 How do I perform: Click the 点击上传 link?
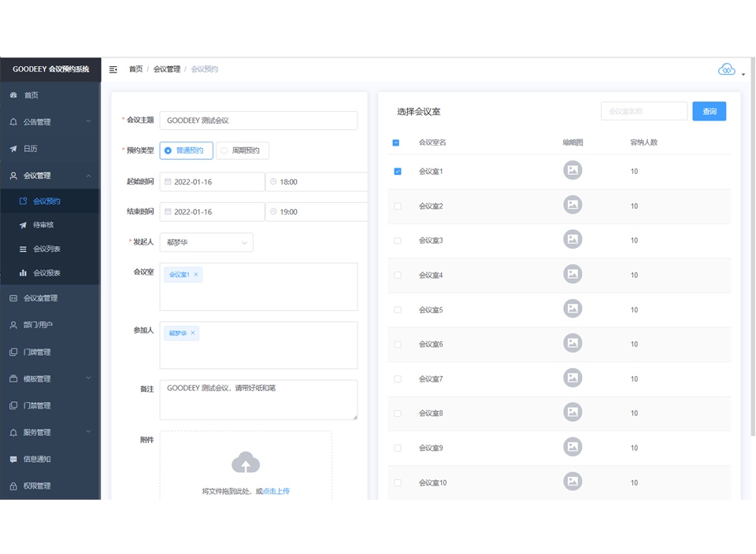(x=276, y=491)
